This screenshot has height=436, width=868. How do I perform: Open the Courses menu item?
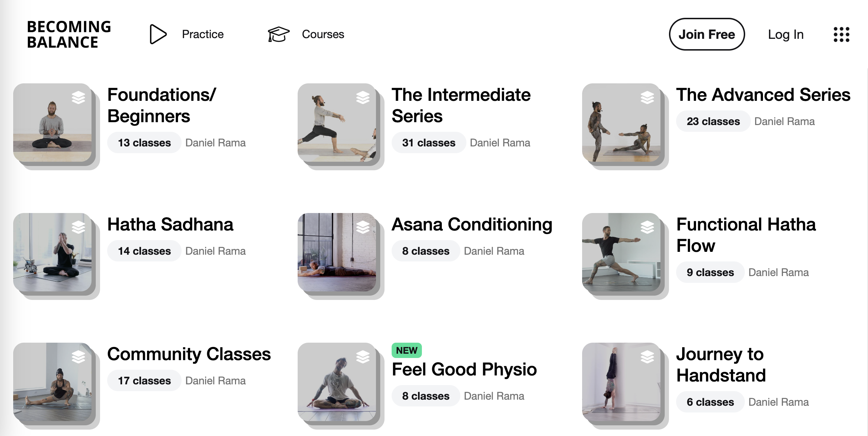pos(323,34)
